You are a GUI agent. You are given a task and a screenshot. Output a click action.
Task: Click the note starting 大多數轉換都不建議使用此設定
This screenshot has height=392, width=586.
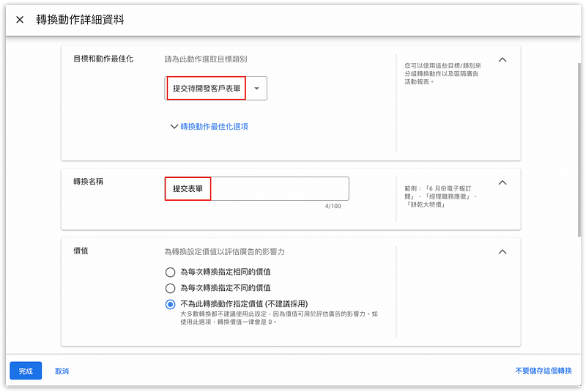tap(279, 318)
